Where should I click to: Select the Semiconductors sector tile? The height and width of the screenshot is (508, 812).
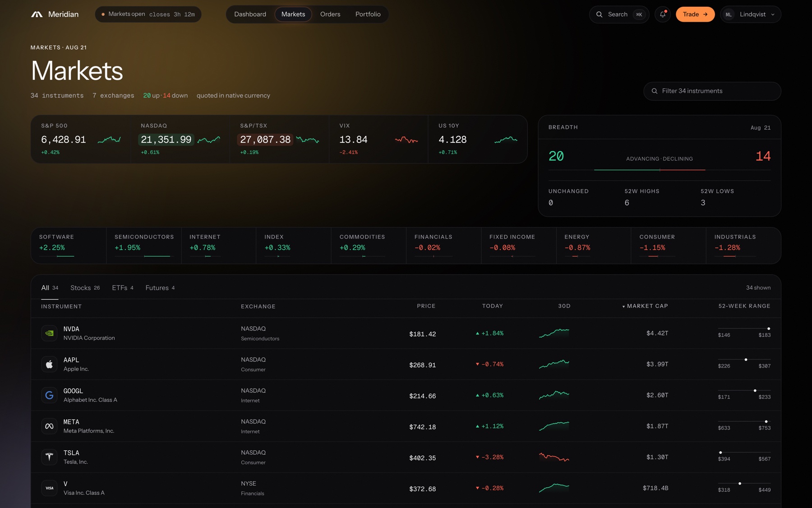pos(144,246)
